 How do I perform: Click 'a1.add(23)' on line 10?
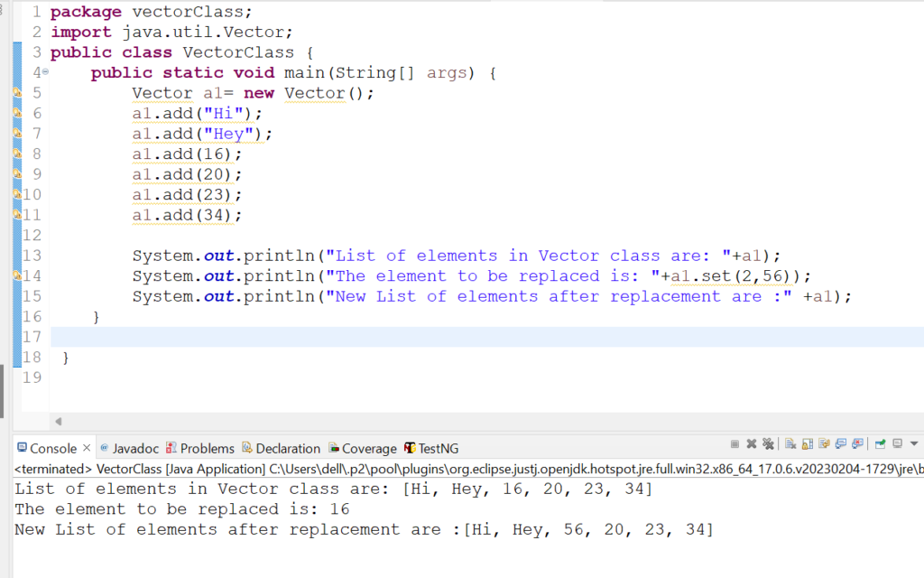point(181,195)
